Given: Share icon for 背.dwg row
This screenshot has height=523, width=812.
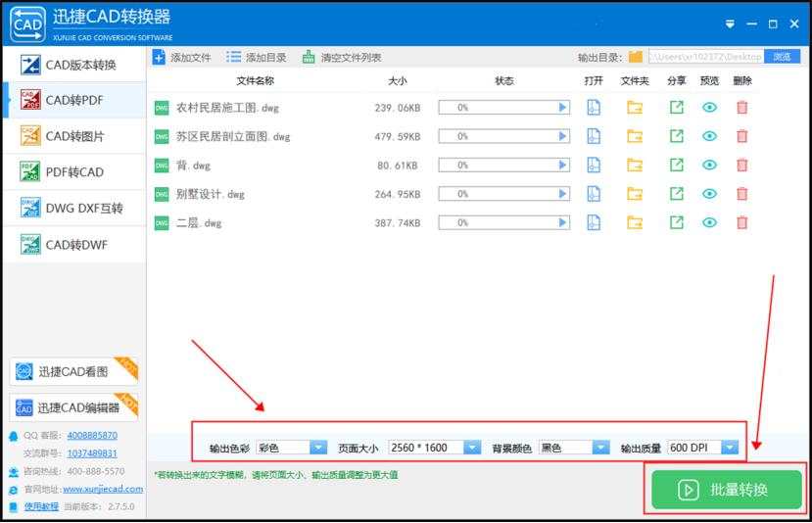Looking at the screenshot, I should point(676,166).
